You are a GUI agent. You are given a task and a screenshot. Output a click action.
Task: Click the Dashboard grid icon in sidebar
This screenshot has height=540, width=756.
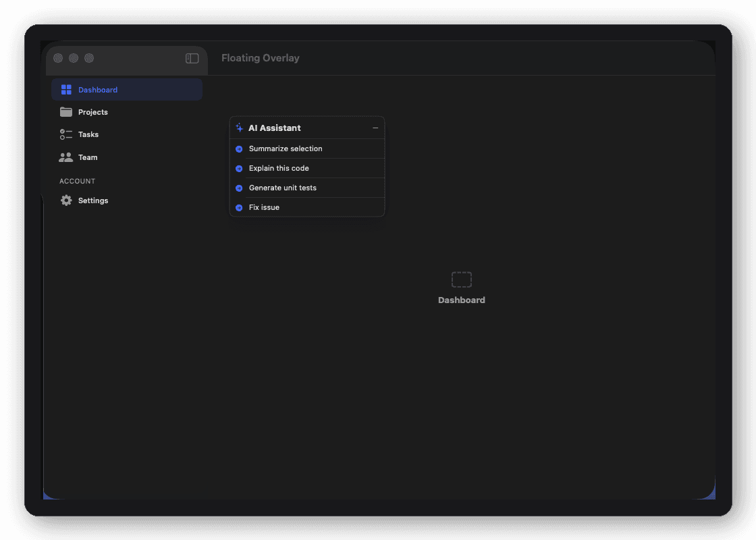(x=66, y=90)
